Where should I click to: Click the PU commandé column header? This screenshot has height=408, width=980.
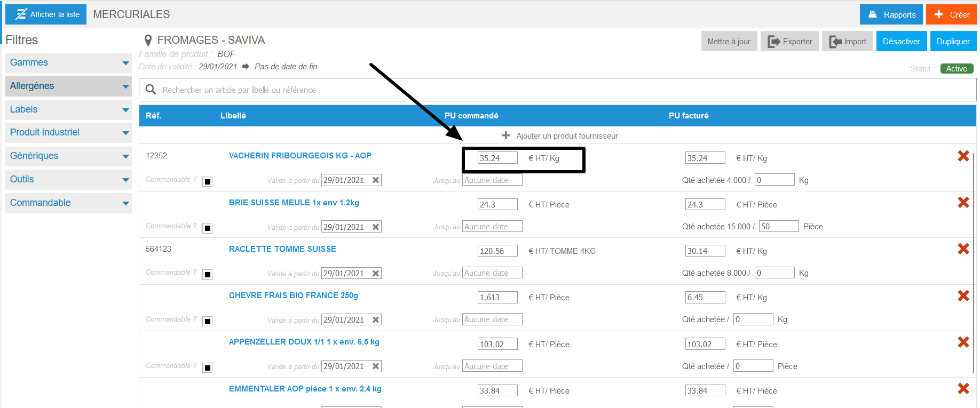tap(471, 116)
